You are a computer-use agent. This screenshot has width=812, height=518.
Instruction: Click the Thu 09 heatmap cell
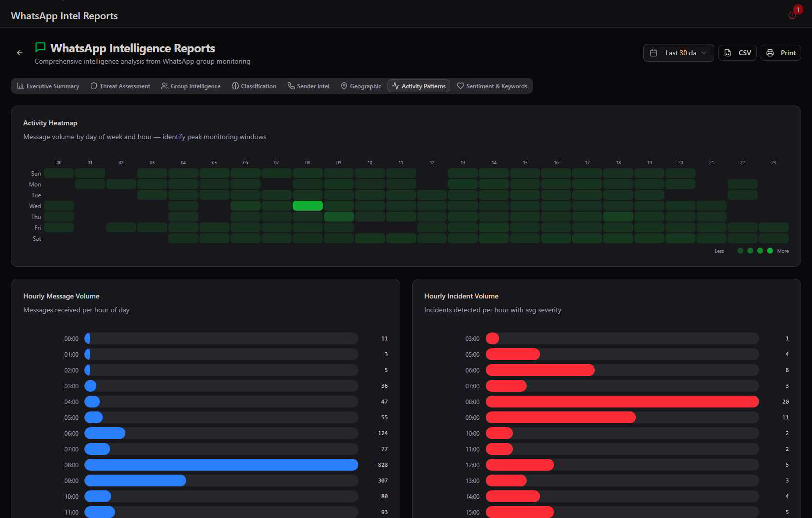tap(339, 217)
